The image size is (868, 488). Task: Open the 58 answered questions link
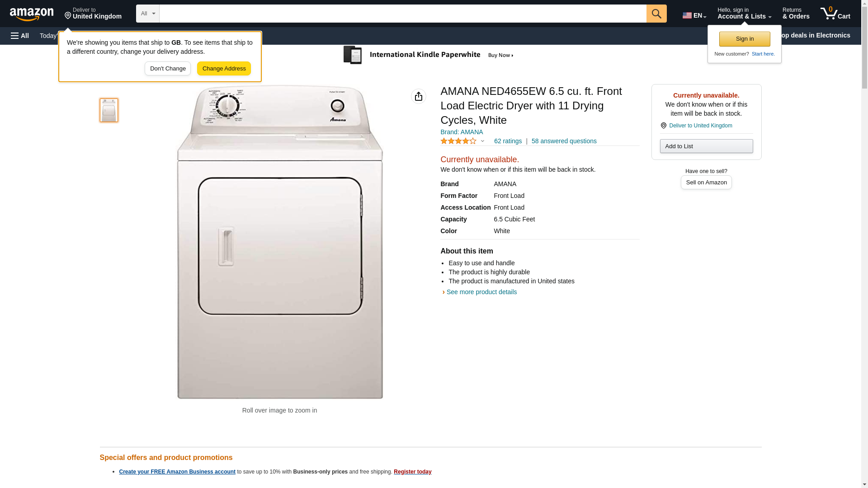pos(564,141)
